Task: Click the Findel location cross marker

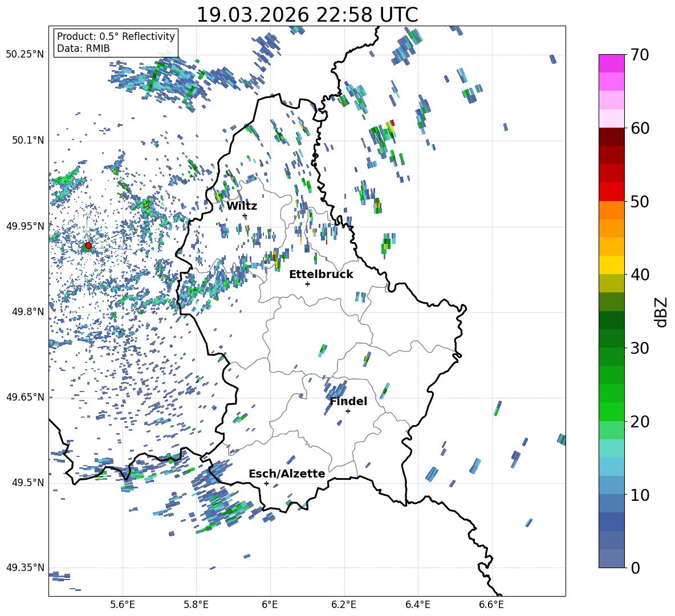Action: click(x=348, y=411)
